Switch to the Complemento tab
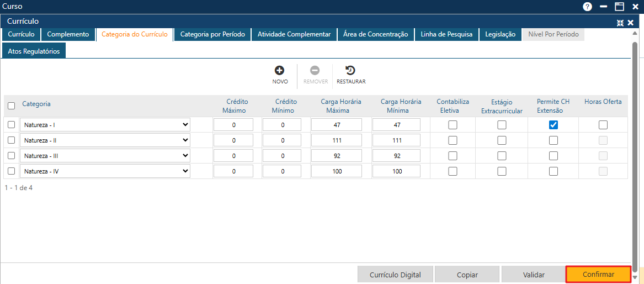 68,34
